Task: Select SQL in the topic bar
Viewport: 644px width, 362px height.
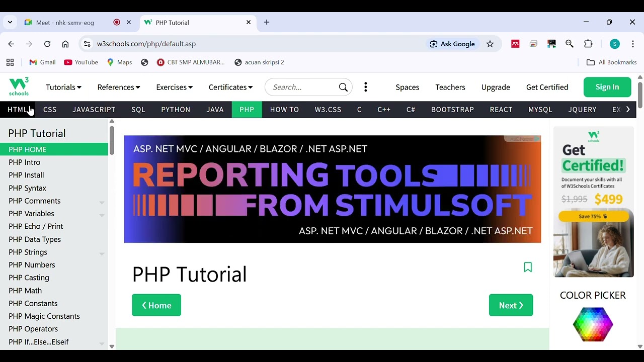Action: [x=138, y=110]
